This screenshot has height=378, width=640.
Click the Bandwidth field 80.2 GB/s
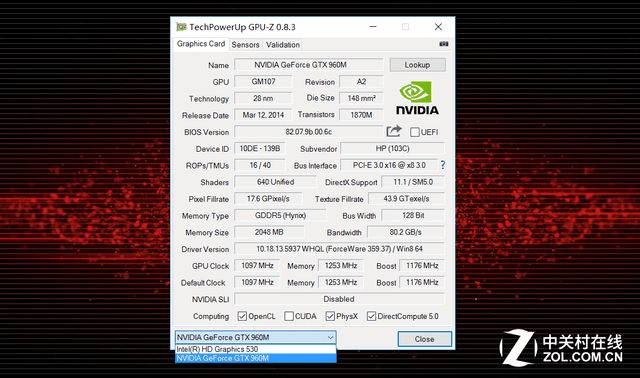(x=406, y=232)
